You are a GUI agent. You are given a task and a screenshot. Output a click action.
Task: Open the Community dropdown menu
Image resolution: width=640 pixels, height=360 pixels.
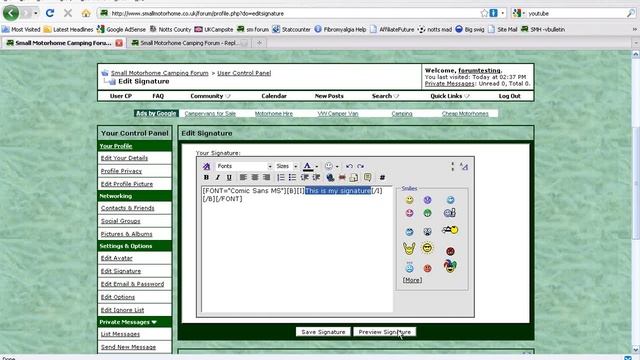pyautogui.click(x=210, y=96)
